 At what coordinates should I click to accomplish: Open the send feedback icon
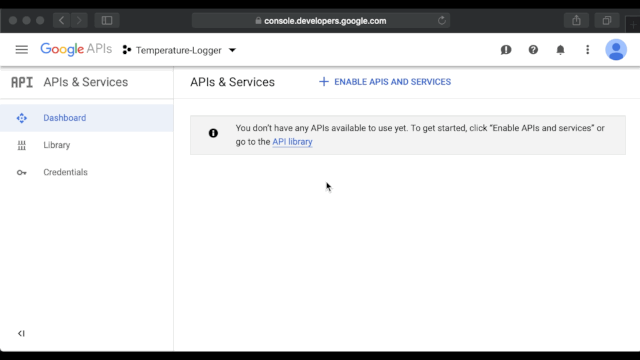[x=506, y=50]
